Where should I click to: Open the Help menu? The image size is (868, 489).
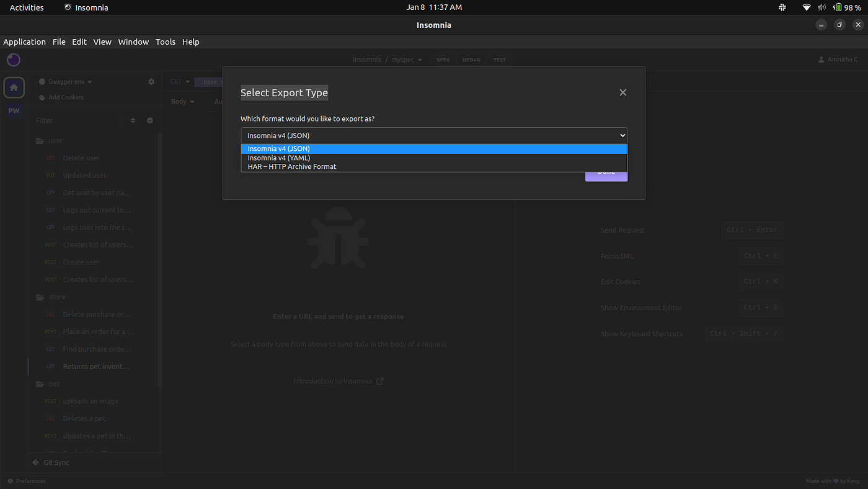(191, 42)
